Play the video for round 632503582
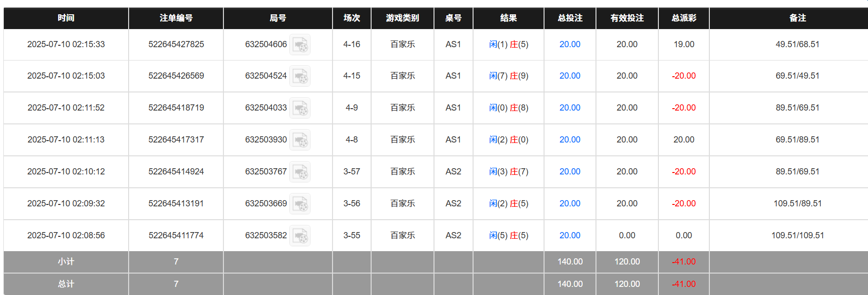868x295 pixels. [300, 235]
